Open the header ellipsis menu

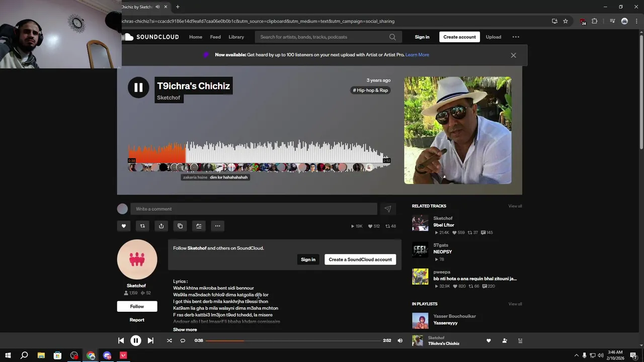(516, 37)
